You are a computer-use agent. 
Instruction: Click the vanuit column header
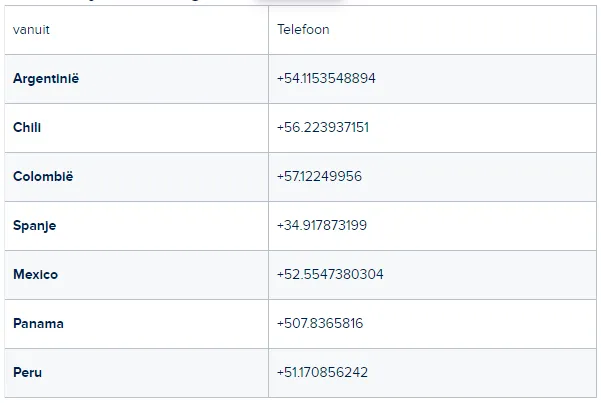(31, 30)
